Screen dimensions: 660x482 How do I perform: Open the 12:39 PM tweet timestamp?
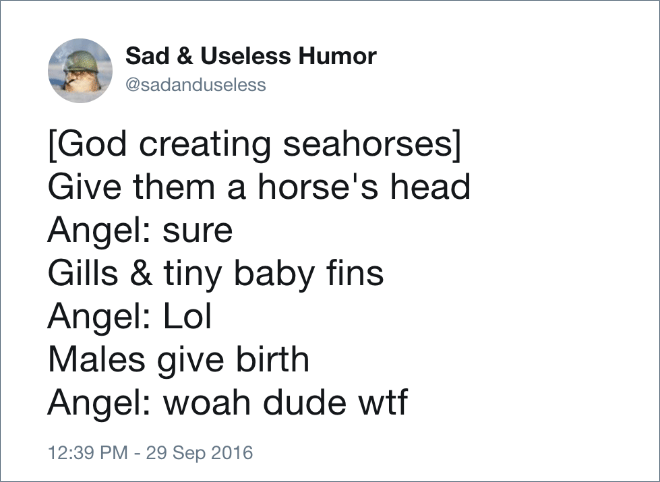[88, 453]
